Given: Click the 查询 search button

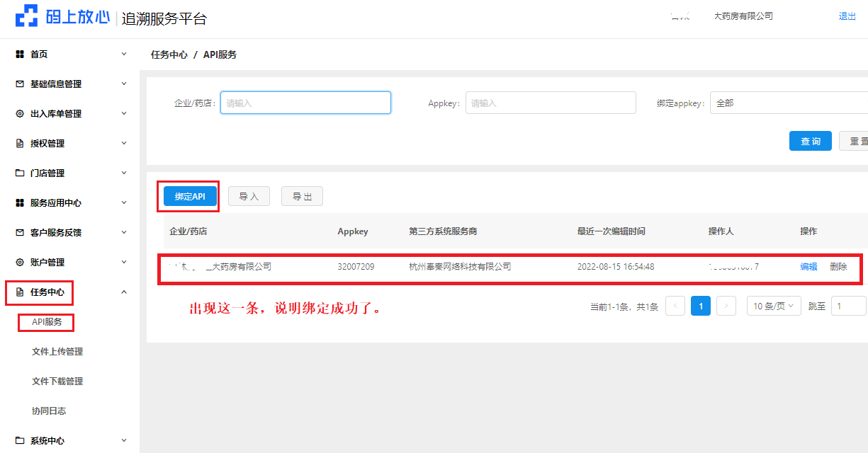Looking at the screenshot, I should pyautogui.click(x=810, y=141).
